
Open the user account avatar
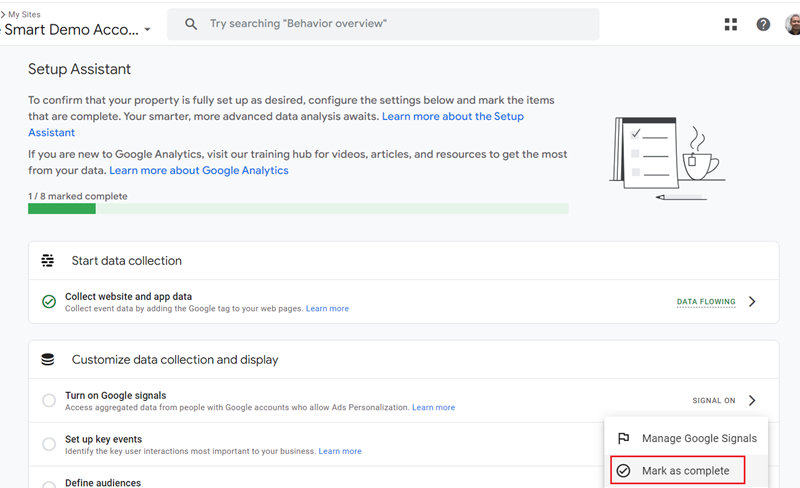pyautogui.click(x=793, y=24)
